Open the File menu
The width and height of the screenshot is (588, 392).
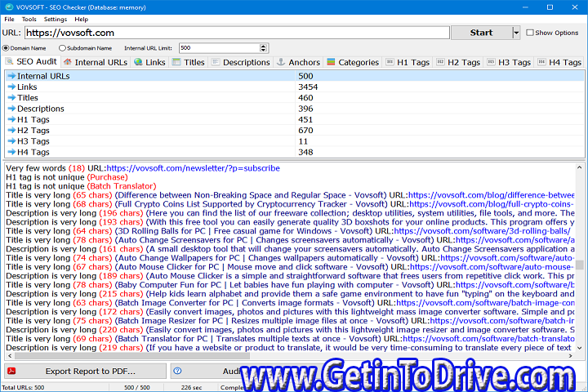(x=9, y=19)
